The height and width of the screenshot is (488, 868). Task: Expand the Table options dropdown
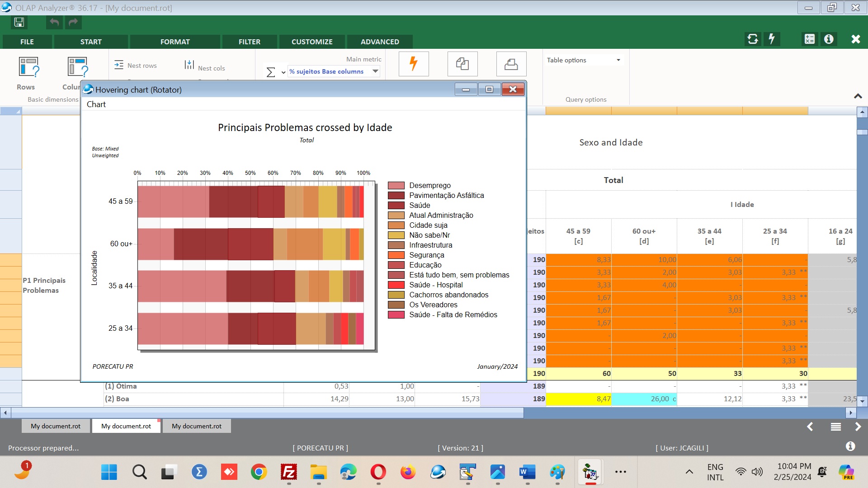tap(618, 60)
